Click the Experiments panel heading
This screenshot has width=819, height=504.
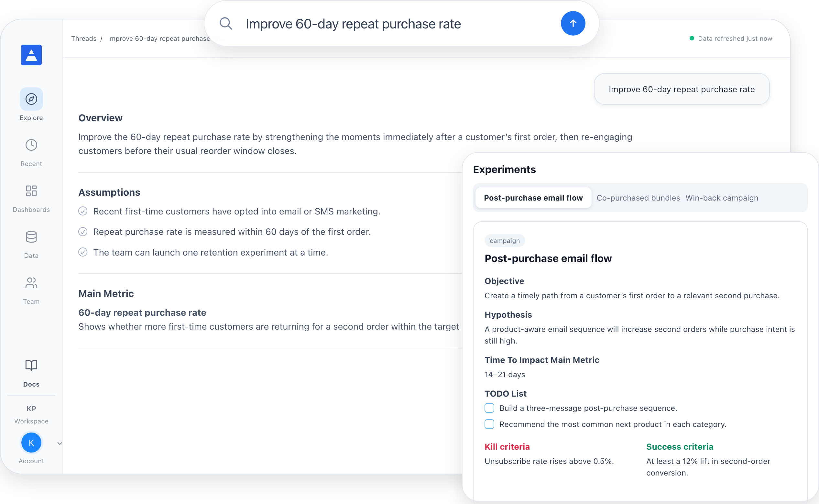(505, 169)
